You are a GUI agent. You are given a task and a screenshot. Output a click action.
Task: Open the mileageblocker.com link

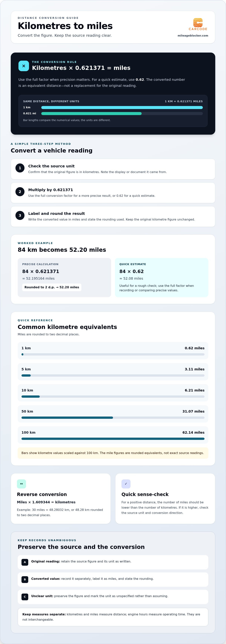click(x=193, y=36)
